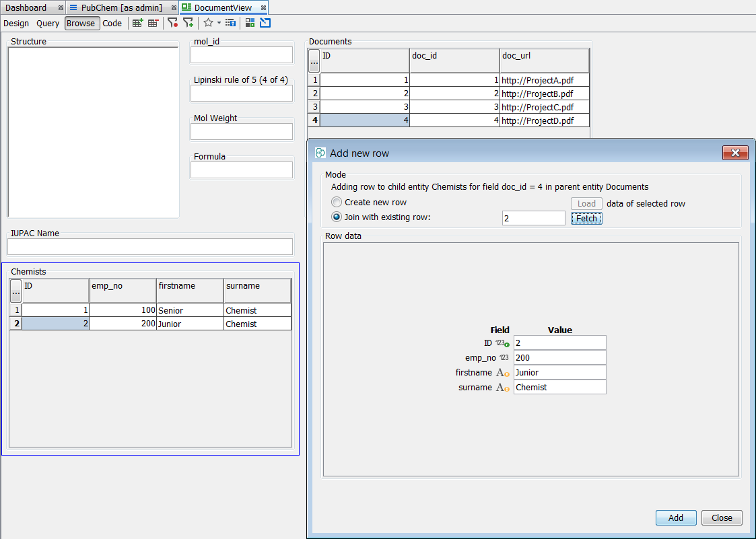Click the delete row toolbar icon
The height and width of the screenshot is (539, 756).
tap(153, 22)
